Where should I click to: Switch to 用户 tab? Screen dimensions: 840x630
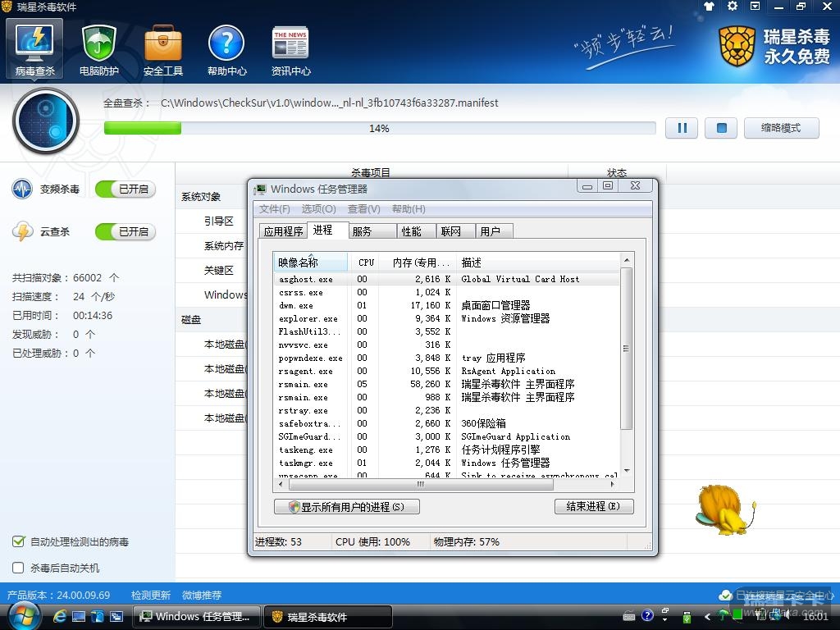(x=495, y=231)
